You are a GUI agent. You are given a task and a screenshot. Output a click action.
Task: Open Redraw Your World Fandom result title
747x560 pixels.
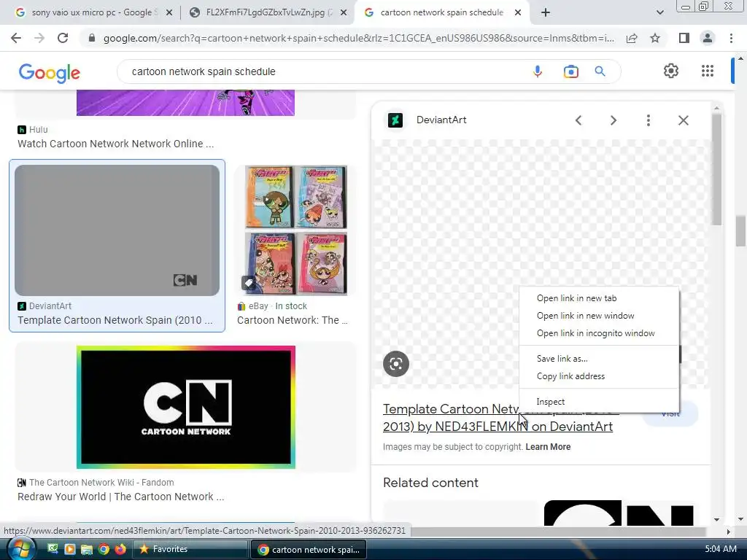point(120,497)
